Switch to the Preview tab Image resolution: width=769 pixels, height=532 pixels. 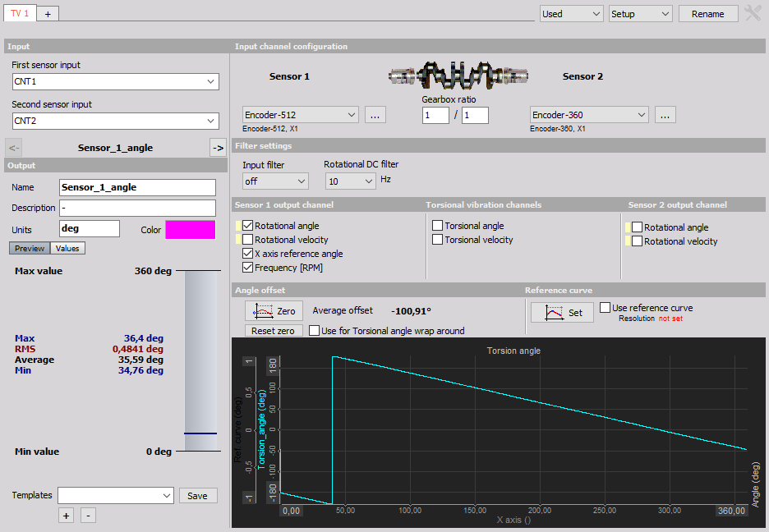[x=30, y=249]
